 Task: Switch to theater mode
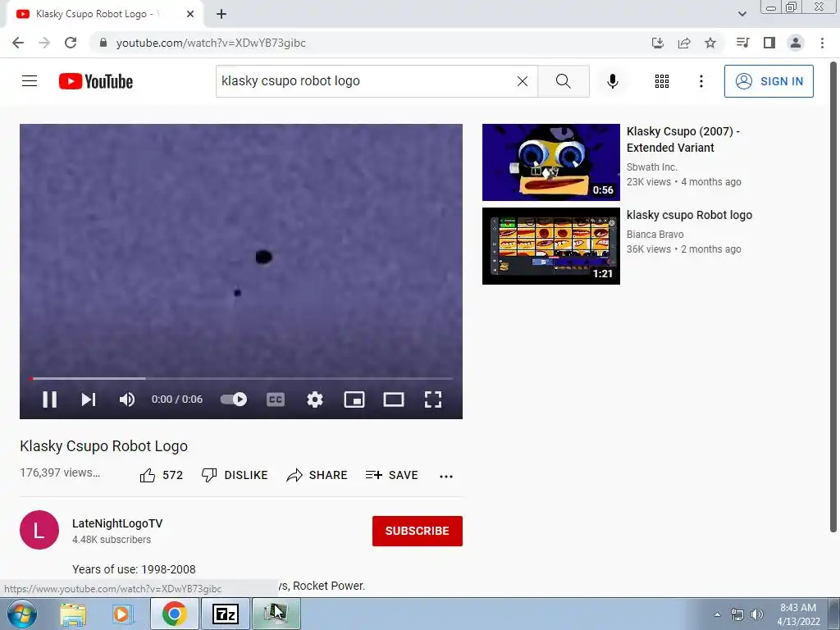394,399
